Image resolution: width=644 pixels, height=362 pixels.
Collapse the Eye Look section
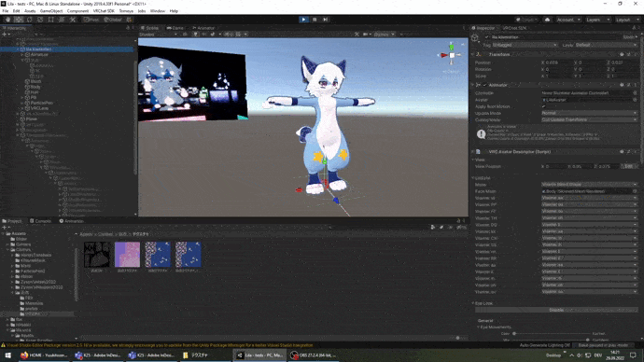click(x=473, y=303)
